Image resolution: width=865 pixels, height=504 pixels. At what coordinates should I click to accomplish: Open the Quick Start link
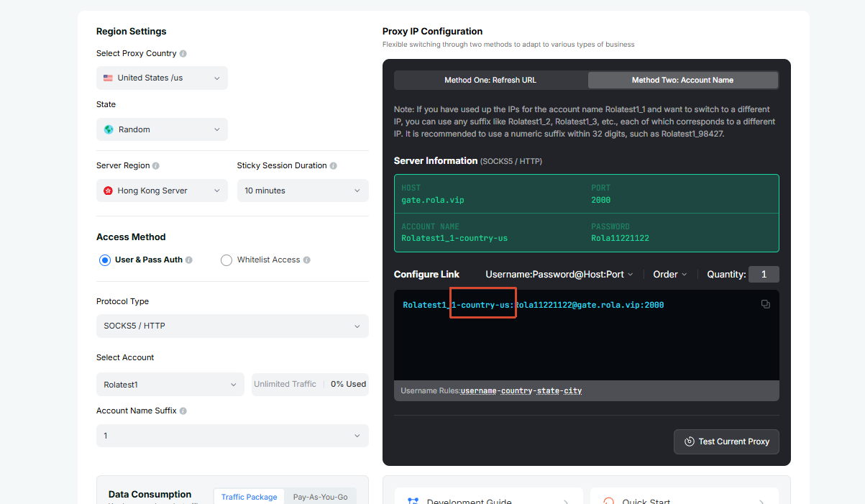click(684, 496)
